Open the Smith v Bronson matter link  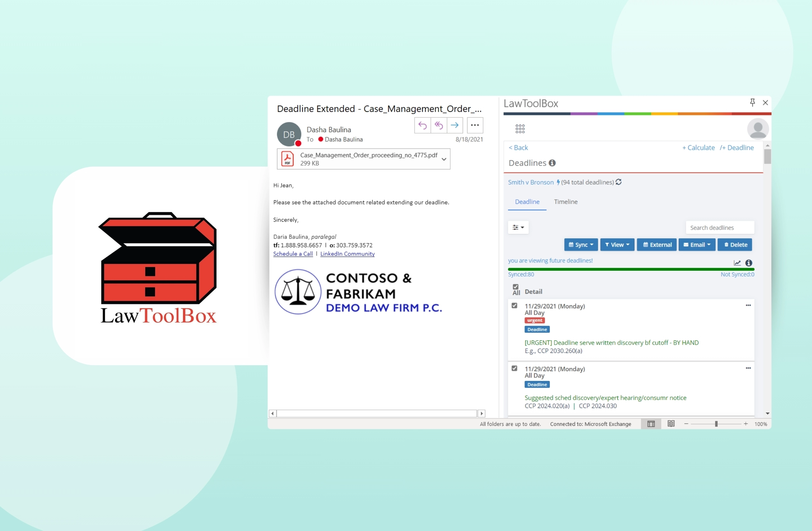531,182
